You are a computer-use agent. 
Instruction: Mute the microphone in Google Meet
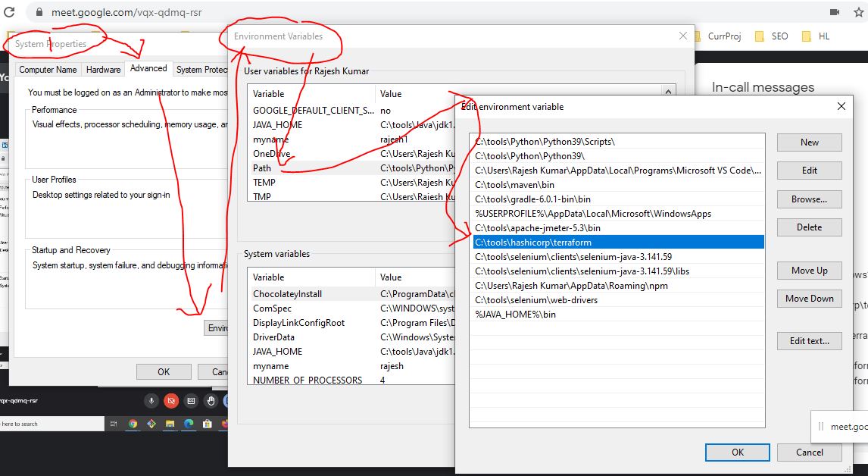pyautogui.click(x=152, y=400)
